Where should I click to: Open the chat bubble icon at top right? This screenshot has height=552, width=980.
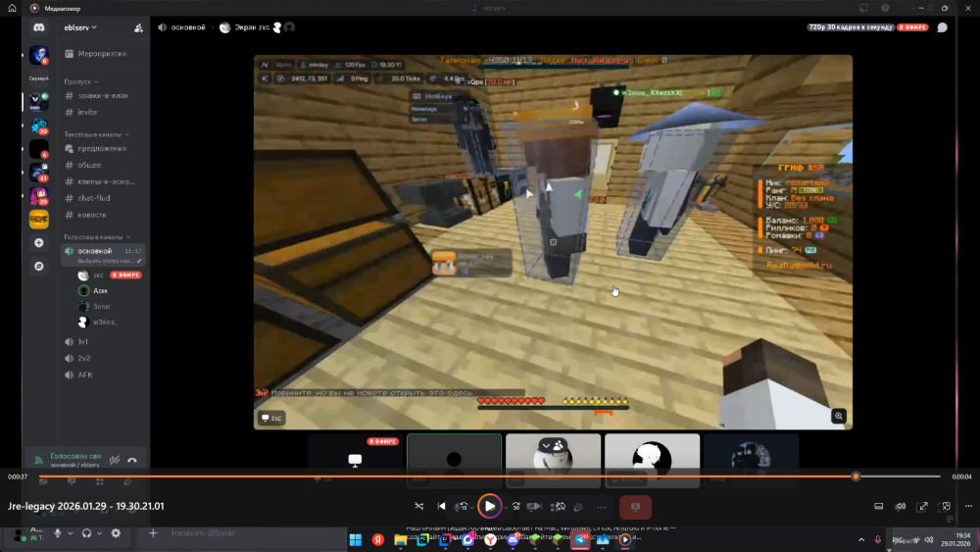[x=942, y=27]
